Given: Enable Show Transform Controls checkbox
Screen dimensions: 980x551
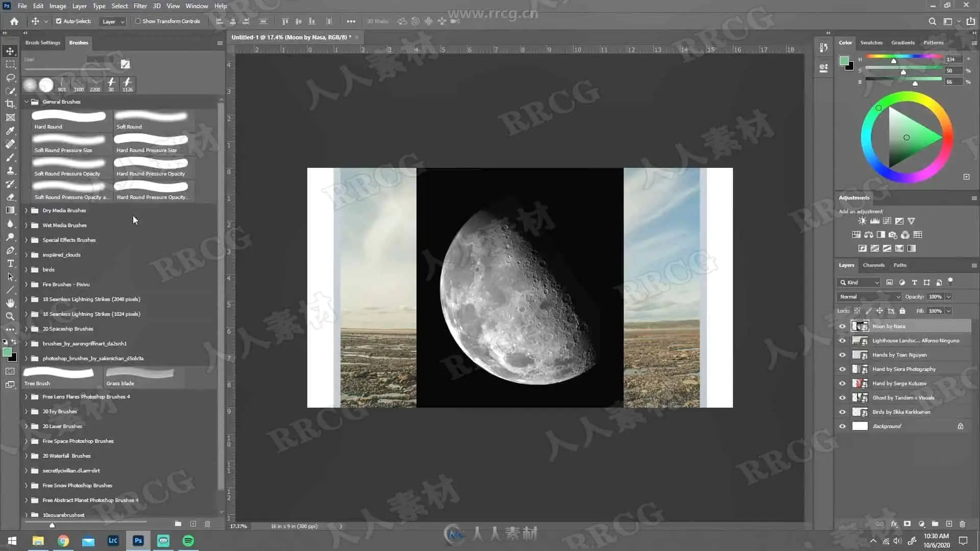Looking at the screenshot, I should pos(138,21).
